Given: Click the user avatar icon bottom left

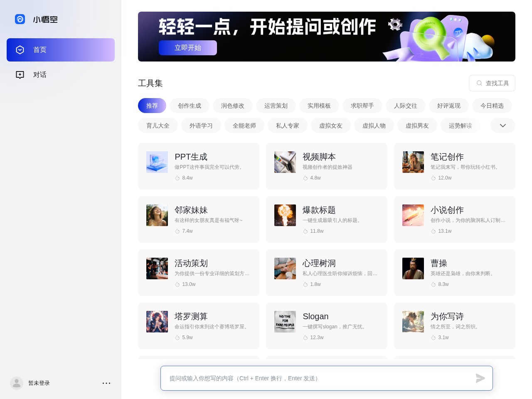Looking at the screenshot, I should [17, 383].
